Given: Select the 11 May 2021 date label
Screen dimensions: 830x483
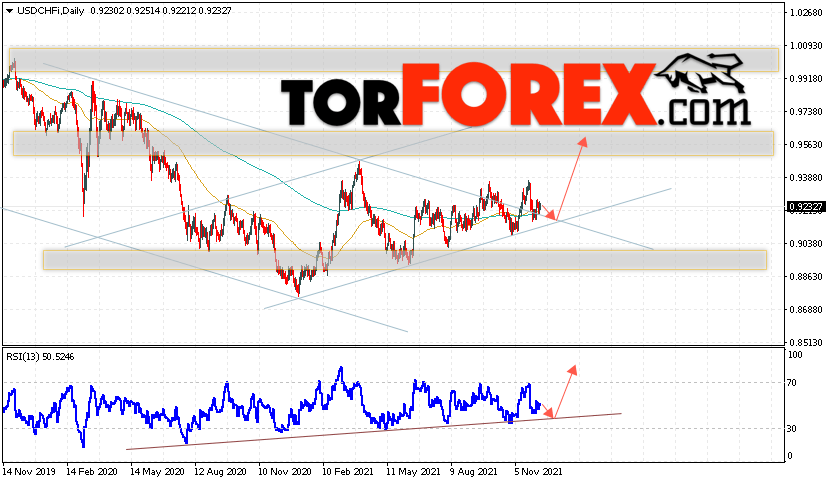Looking at the screenshot, I should tap(412, 471).
